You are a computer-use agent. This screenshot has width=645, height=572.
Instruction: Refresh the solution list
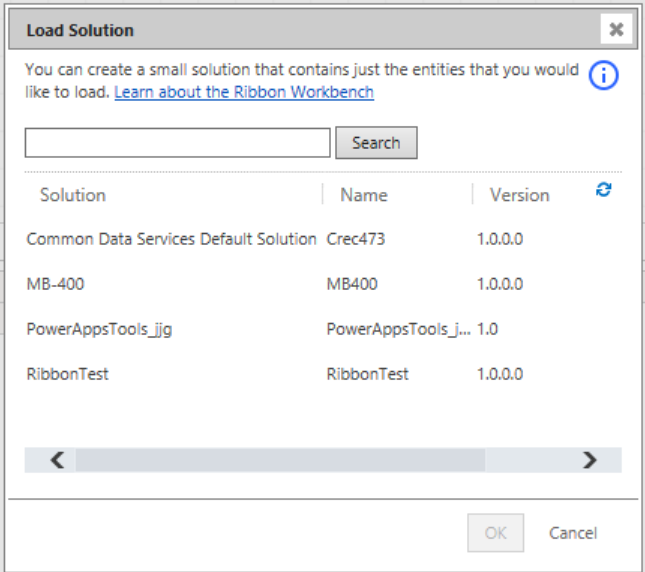[x=603, y=190]
